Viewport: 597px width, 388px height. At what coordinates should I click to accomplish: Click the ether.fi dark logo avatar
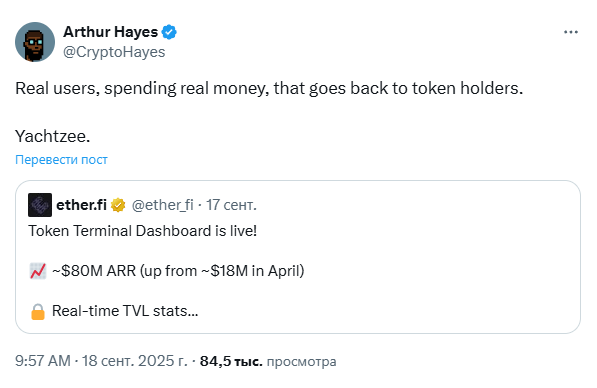[40, 205]
